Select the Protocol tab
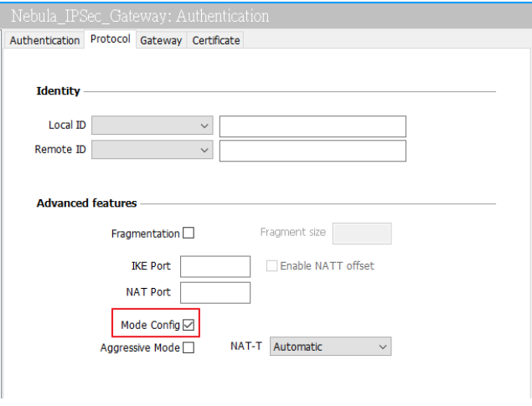This screenshot has width=532, height=406. coord(110,39)
